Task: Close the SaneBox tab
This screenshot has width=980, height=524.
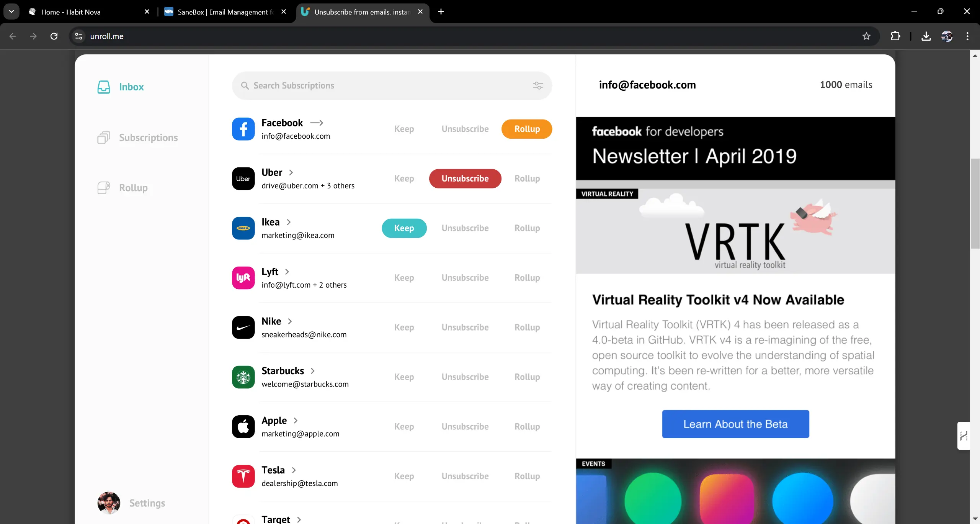Action: tap(284, 12)
